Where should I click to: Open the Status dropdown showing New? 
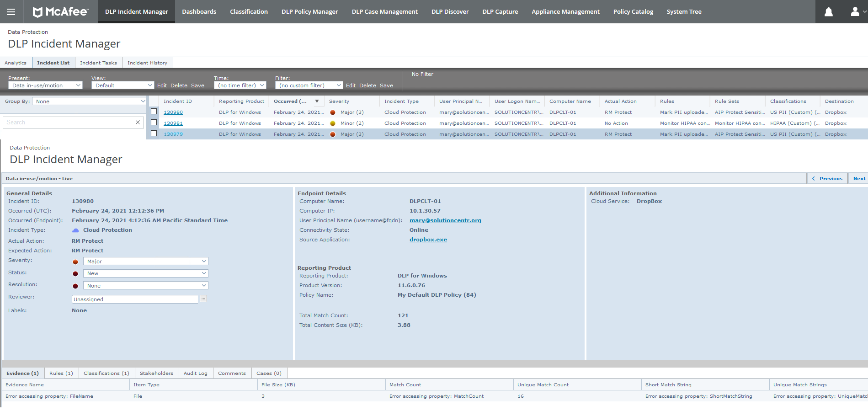(145, 273)
